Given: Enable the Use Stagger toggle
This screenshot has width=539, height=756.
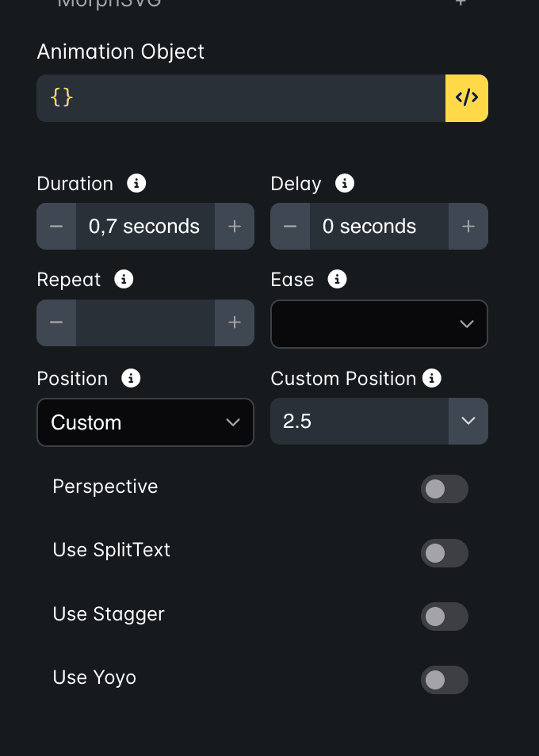Looking at the screenshot, I should click(x=445, y=617).
